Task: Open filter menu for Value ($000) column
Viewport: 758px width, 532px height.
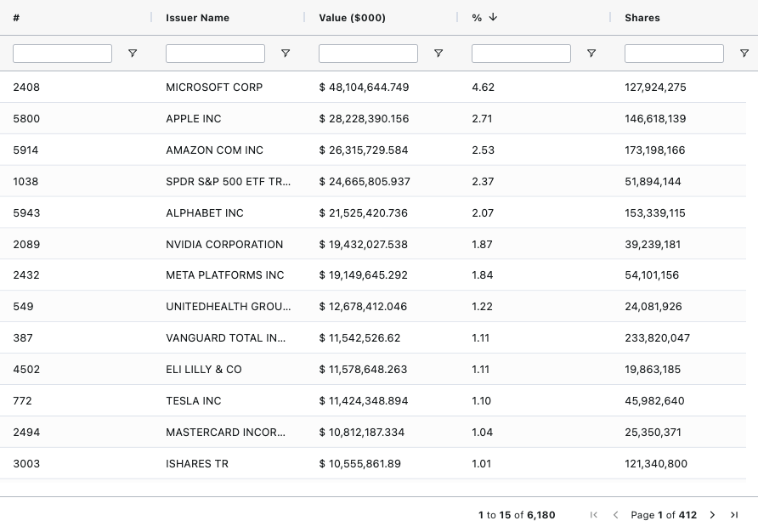Action: point(438,54)
